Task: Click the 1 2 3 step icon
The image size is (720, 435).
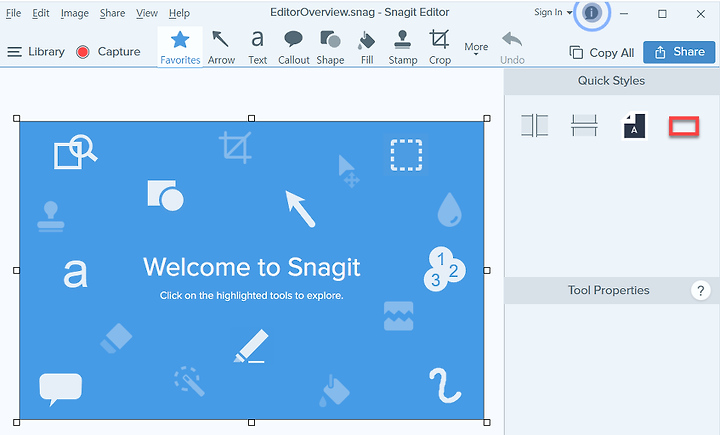Action: [x=444, y=269]
